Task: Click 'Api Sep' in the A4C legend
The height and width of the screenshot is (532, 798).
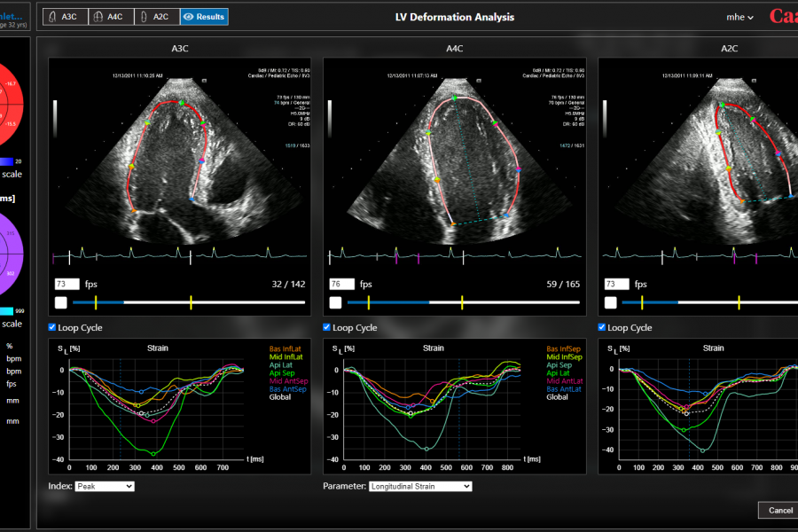Action: [x=559, y=365]
